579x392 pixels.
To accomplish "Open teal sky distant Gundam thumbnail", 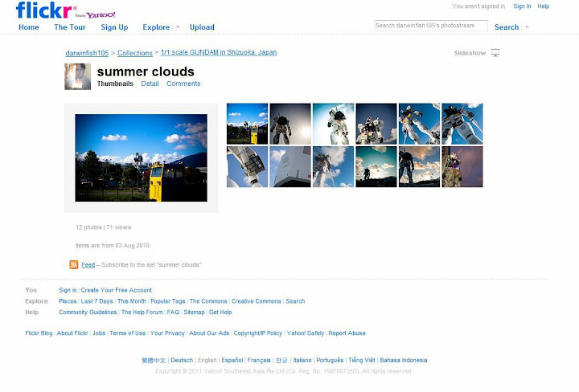I will pos(376,167).
